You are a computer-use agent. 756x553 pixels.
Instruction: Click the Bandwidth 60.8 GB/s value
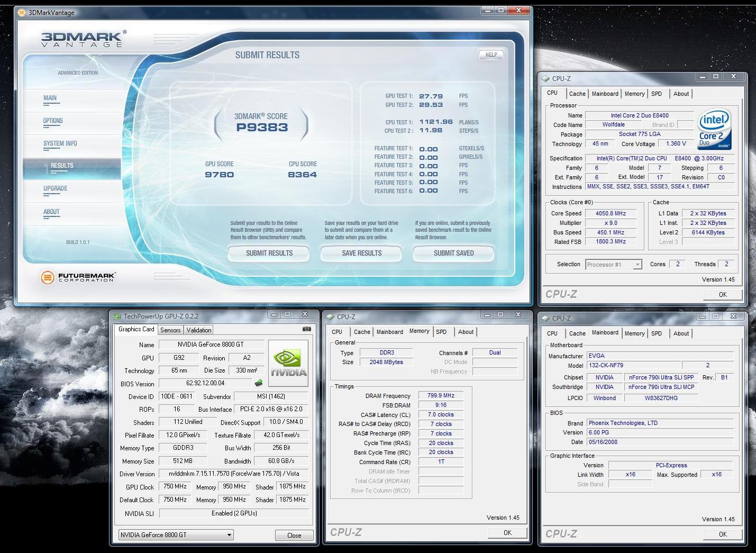281,461
